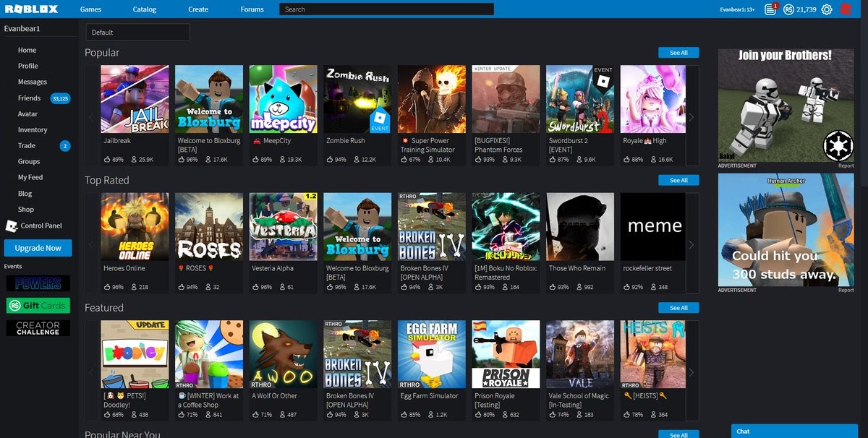Report the Human Archer advertisement
868x438 pixels.
846,290
